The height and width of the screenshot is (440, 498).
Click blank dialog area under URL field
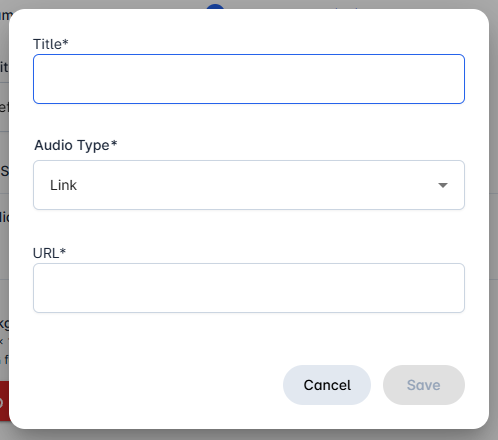249,338
